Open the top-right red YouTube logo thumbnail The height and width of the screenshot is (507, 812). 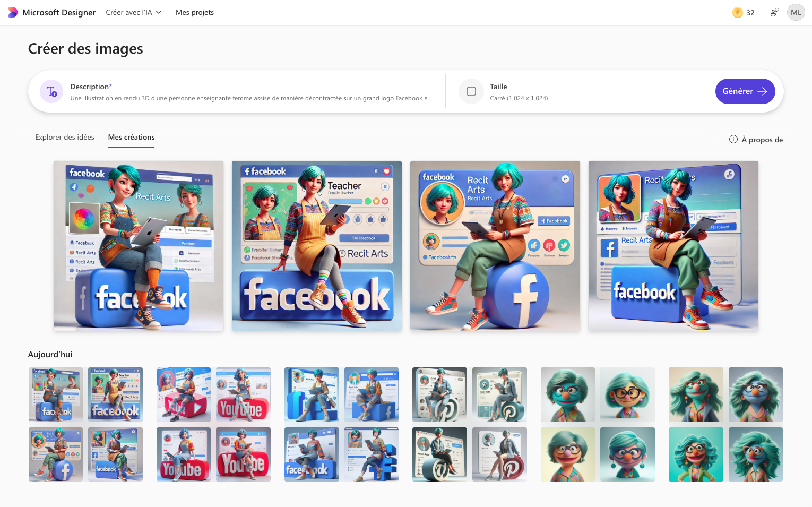click(243, 394)
